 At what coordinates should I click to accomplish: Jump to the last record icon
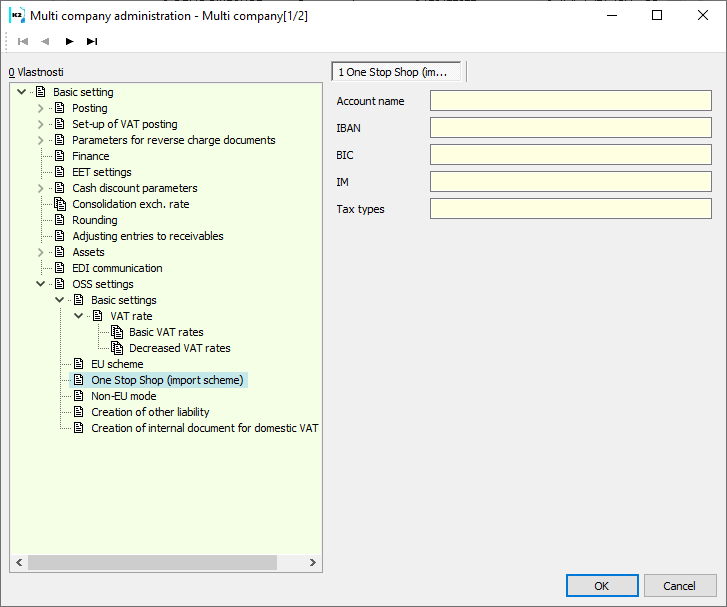pyautogui.click(x=92, y=41)
